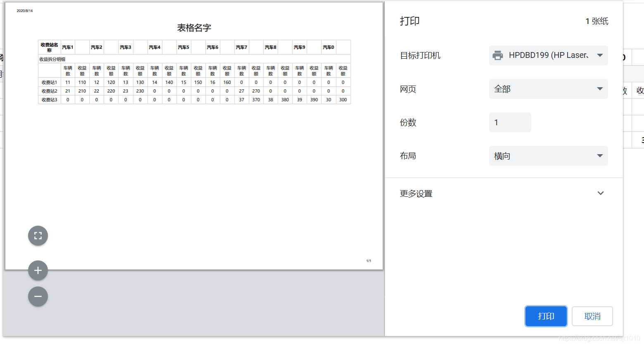644x346 pixels.
Task: Click the printer icon beside HPDBD199
Action: [x=498, y=55]
